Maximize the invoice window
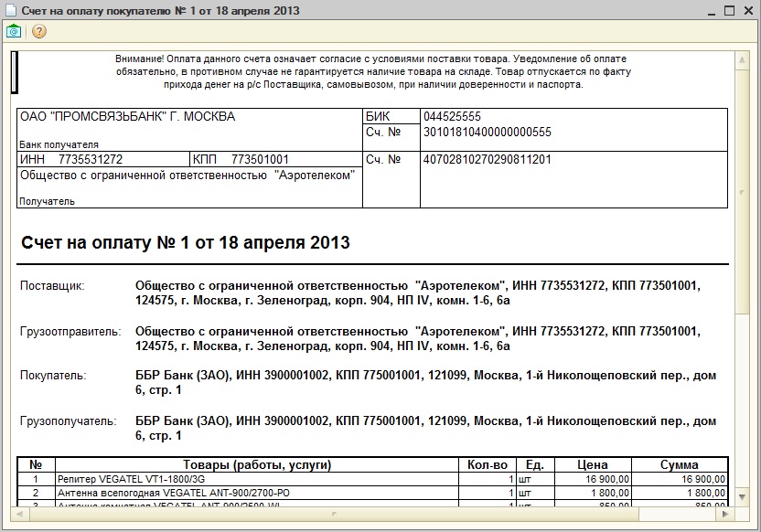The image size is (761, 532). pyautogui.click(x=729, y=10)
